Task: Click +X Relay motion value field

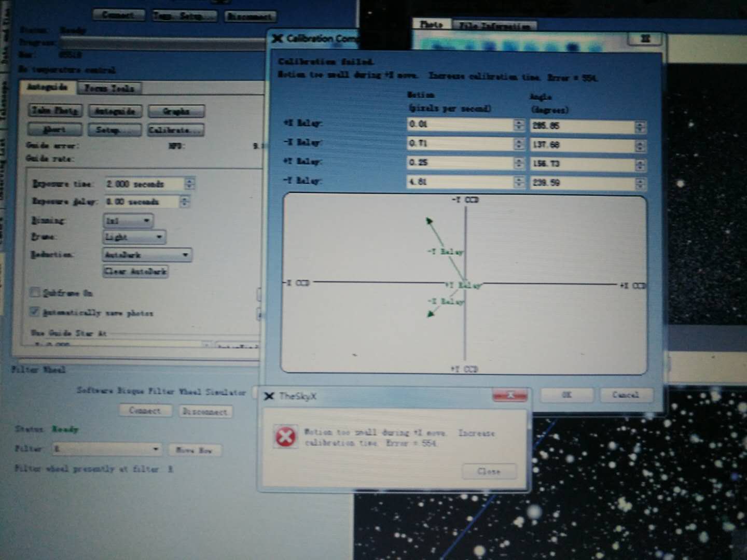Action: click(460, 124)
